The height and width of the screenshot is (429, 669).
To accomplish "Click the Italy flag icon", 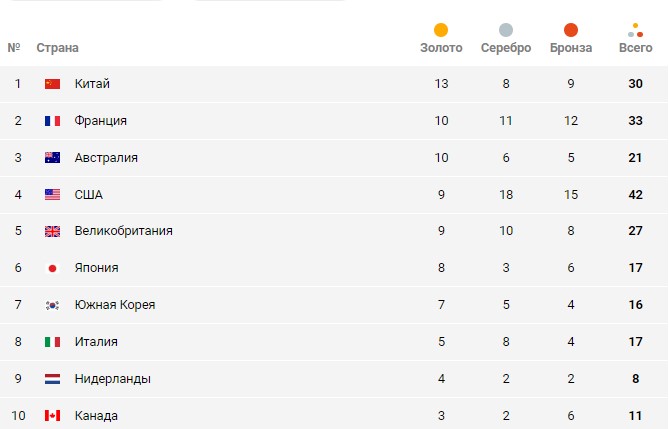I will click(x=53, y=342).
